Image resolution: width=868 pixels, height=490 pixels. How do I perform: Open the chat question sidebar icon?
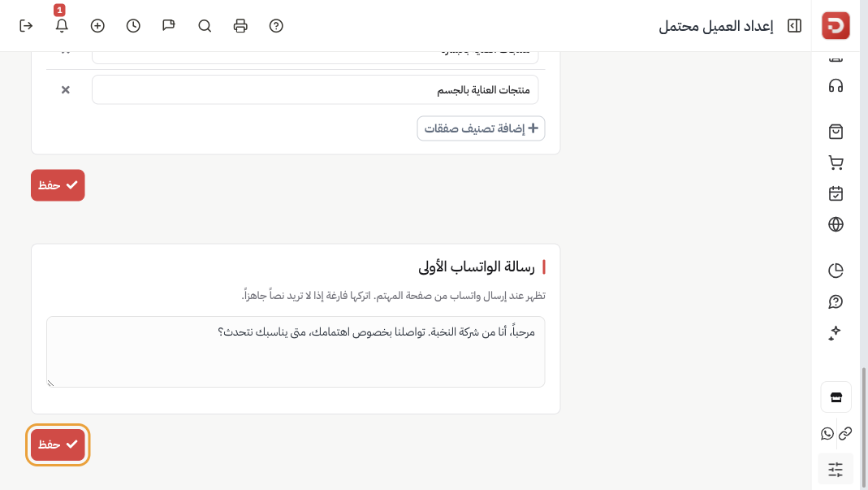pos(836,301)
